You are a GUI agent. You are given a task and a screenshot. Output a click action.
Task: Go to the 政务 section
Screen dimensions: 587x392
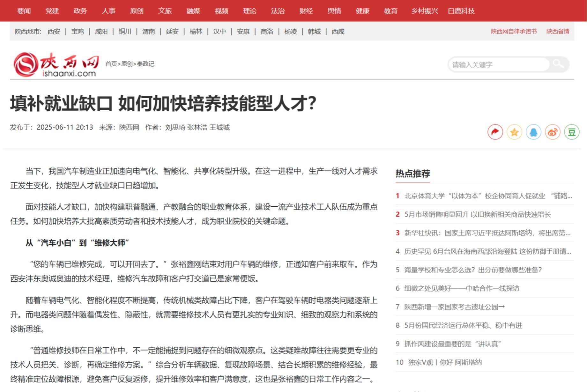coord(80,11)
